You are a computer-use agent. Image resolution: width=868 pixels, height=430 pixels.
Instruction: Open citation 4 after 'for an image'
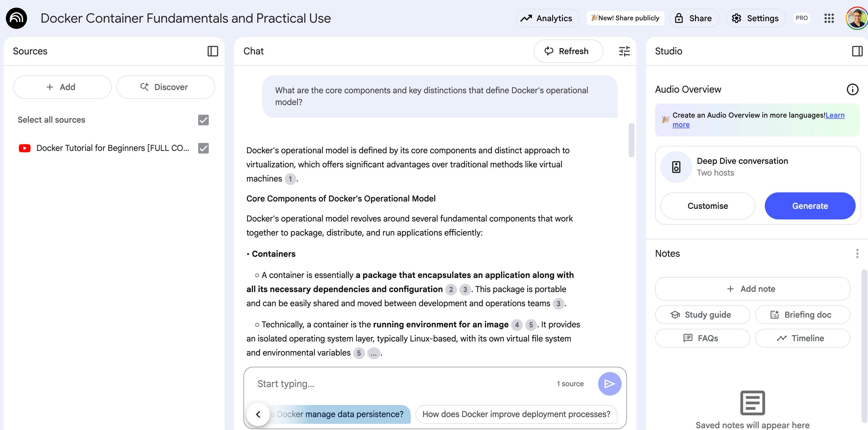[x=517, y=325]
